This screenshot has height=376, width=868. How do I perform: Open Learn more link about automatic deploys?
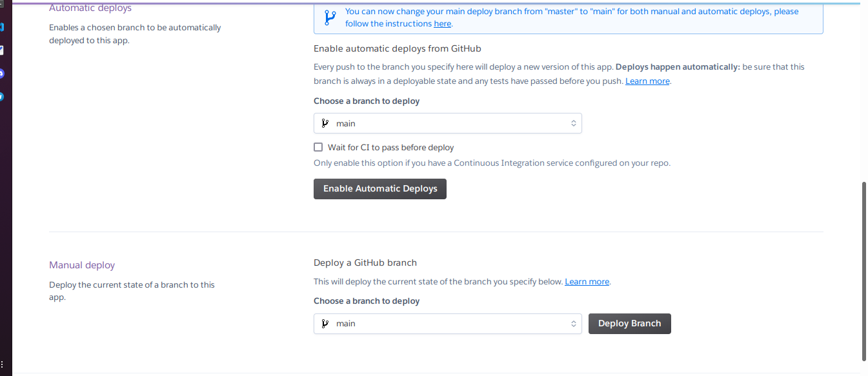[x=647, y=81]
